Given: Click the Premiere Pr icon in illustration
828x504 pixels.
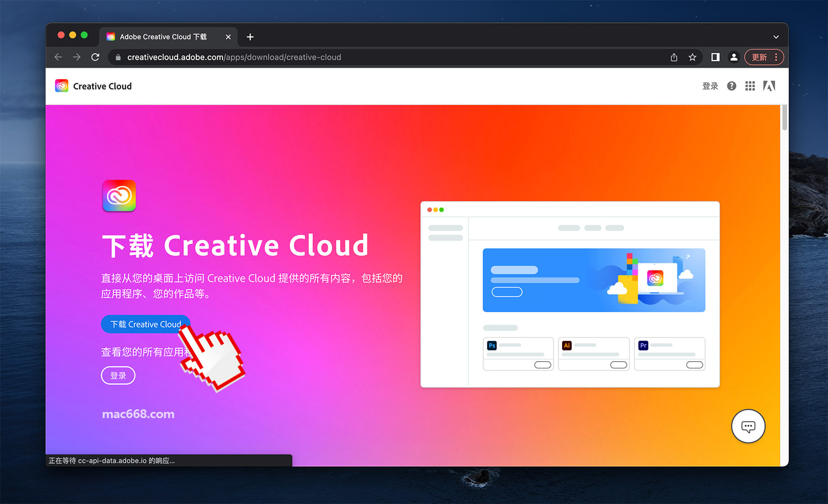Looking at the screenshot, I should pyautogui.click(x=643, y=345).
